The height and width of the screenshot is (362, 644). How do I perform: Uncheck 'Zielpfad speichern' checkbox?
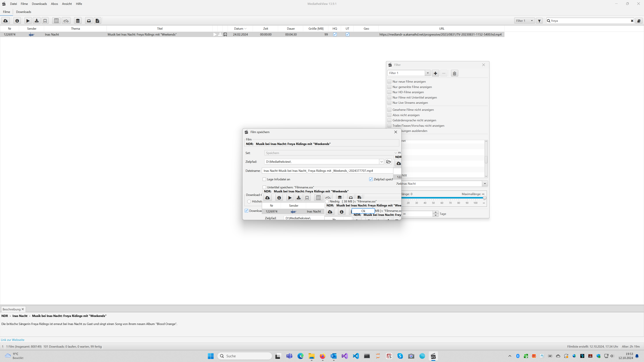tap(371, 179)
